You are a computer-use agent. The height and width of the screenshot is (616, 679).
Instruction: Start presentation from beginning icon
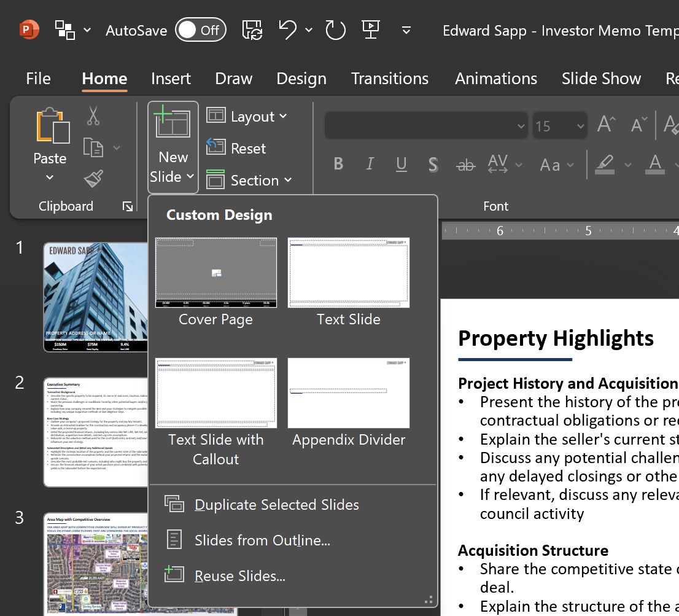pyautogui.click(x=370, y=29)
